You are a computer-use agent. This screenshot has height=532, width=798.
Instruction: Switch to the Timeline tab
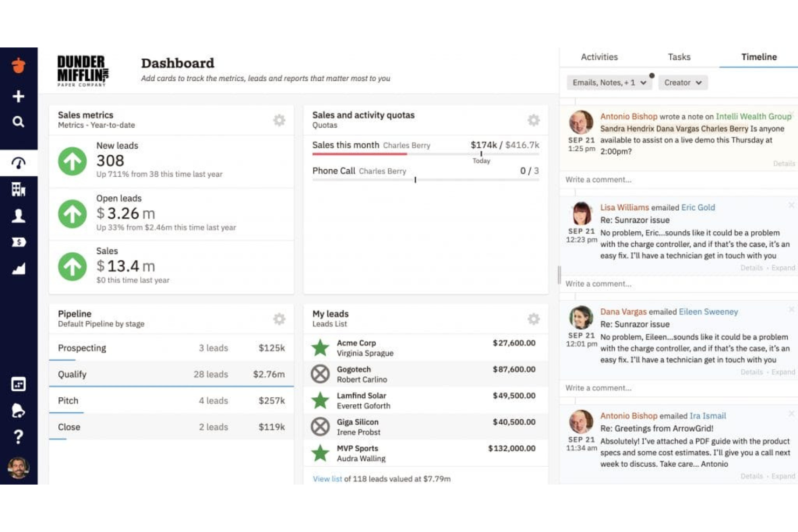point(759,57)
